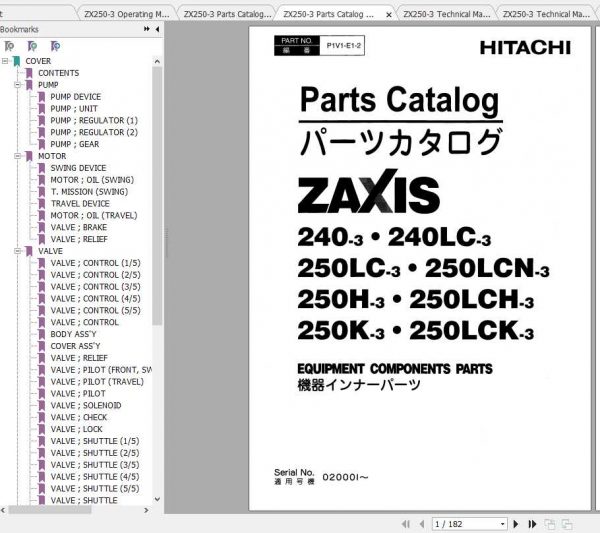Open COVER ASS'Y bookmark

[x=75, y=346]
